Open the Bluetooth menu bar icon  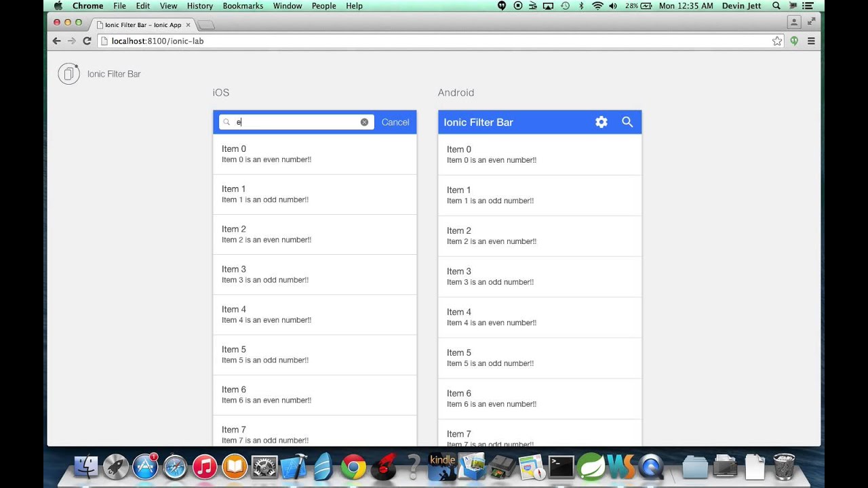(581, 5)
